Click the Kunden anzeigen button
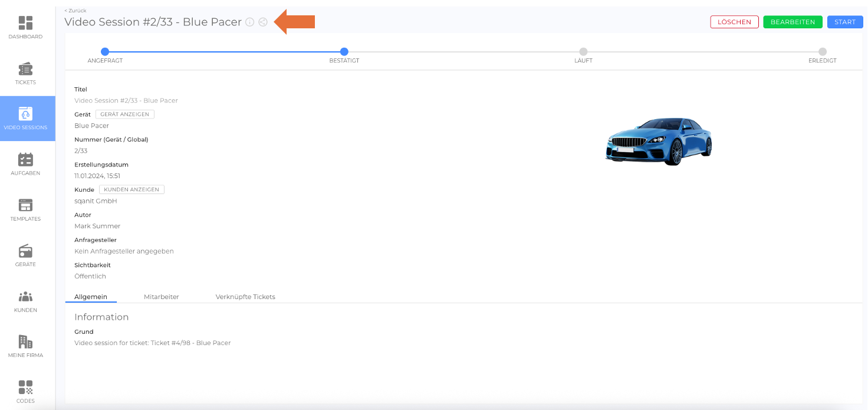 (131, 190)
